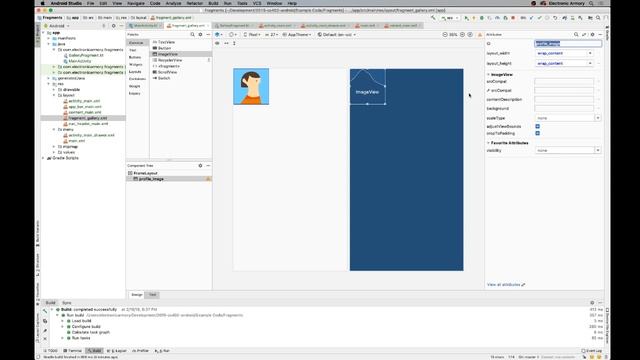Open the device Pixel selector
Screen dimensions: 640x360
(252, 35)
